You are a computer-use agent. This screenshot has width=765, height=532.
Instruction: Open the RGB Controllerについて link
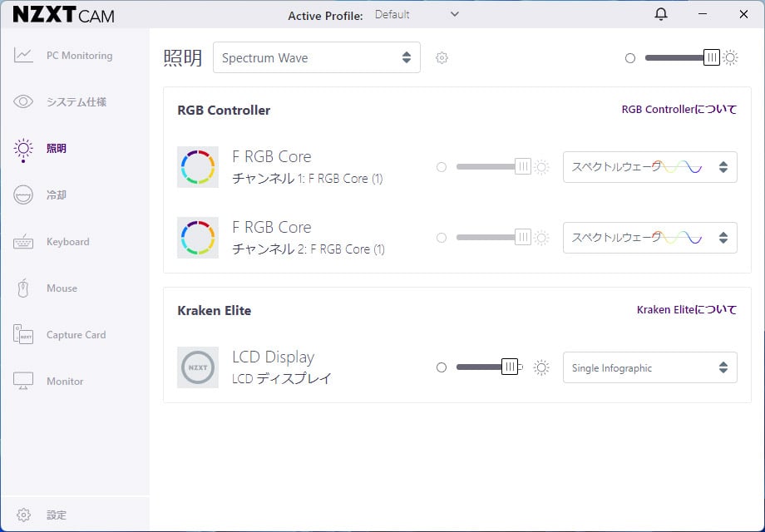point(679,109)
